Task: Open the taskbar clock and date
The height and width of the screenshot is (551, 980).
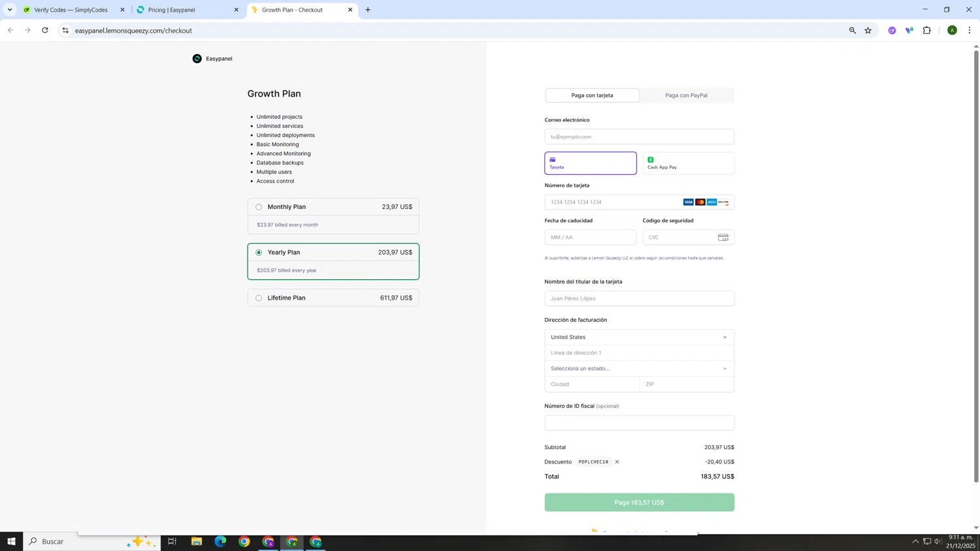Action: pyautogui.click(x=960, y=541)
